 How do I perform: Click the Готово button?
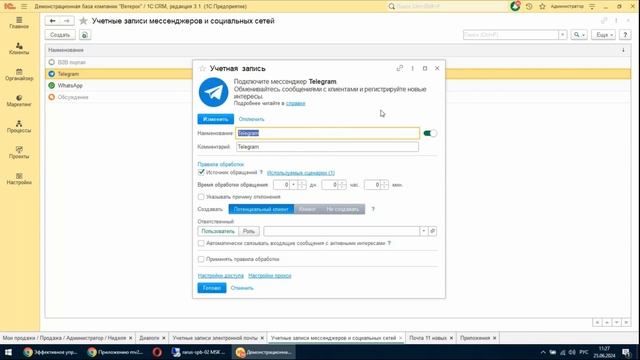(x=212, y=288)
